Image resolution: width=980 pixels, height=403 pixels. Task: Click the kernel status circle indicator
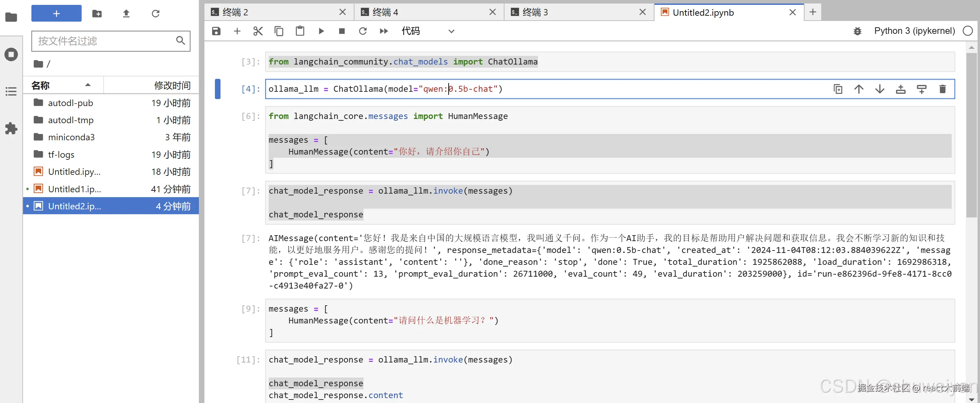click(x=967, y=31)
